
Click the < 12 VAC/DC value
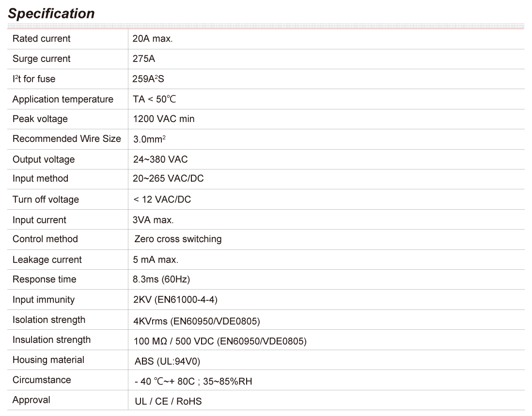point(162,200)
